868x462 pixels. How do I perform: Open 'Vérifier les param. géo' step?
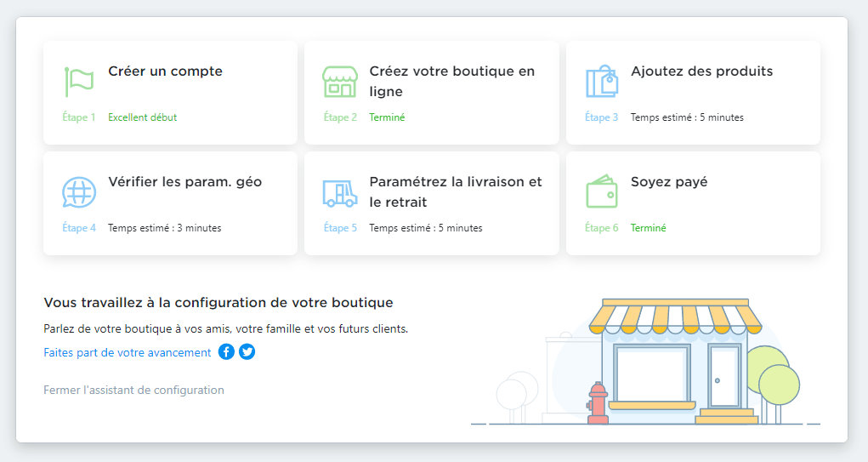tap(184, 182)
